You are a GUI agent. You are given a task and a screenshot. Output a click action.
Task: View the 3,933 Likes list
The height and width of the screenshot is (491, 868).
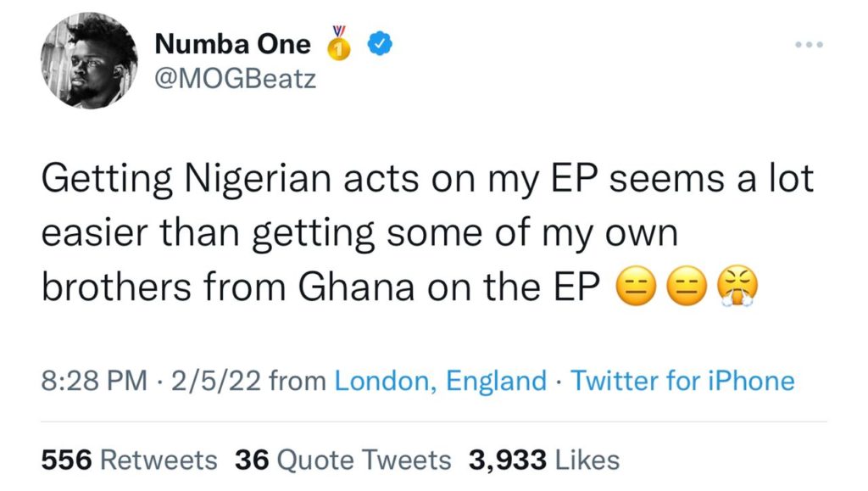coord(544,460)
